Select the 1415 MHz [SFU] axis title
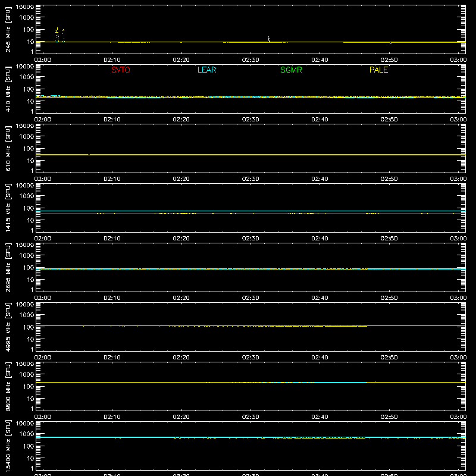This screenshot has width=476, height=476. click(x=8, y=208)
